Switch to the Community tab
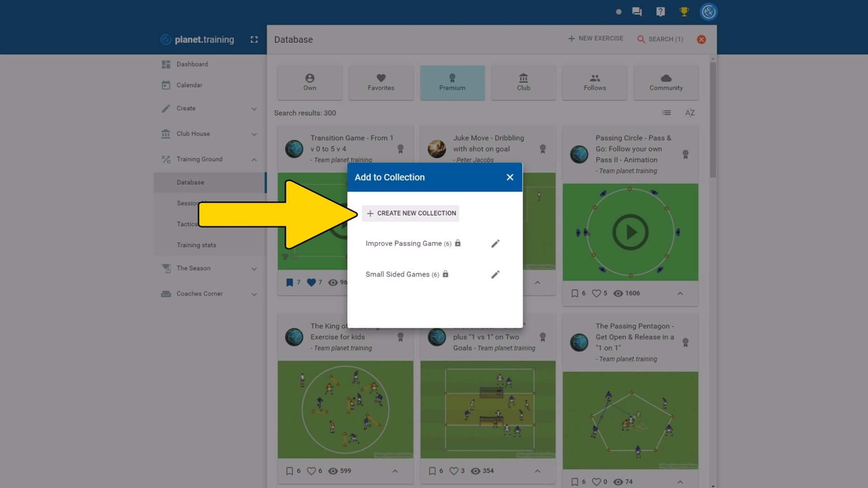Image resolution: width=868 pixels, height=488 pixels. tap(666, 82)
